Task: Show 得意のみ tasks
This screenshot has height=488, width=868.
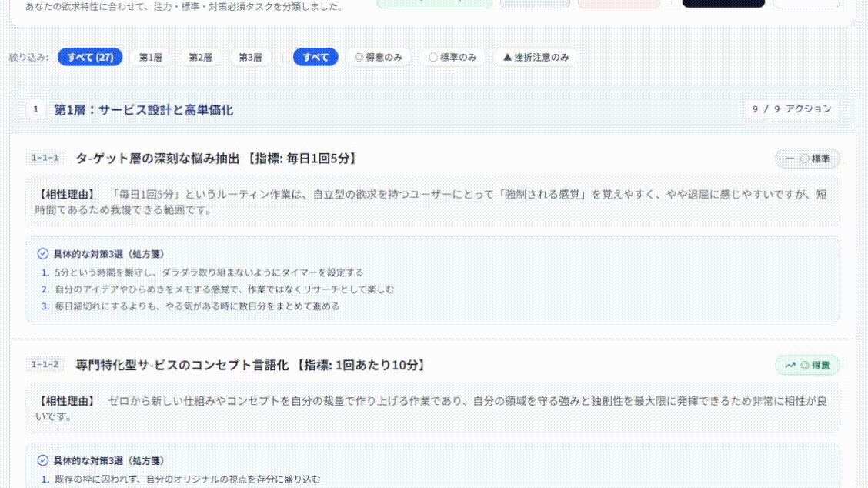Action: pyautogui.click(x=379, y=57)
